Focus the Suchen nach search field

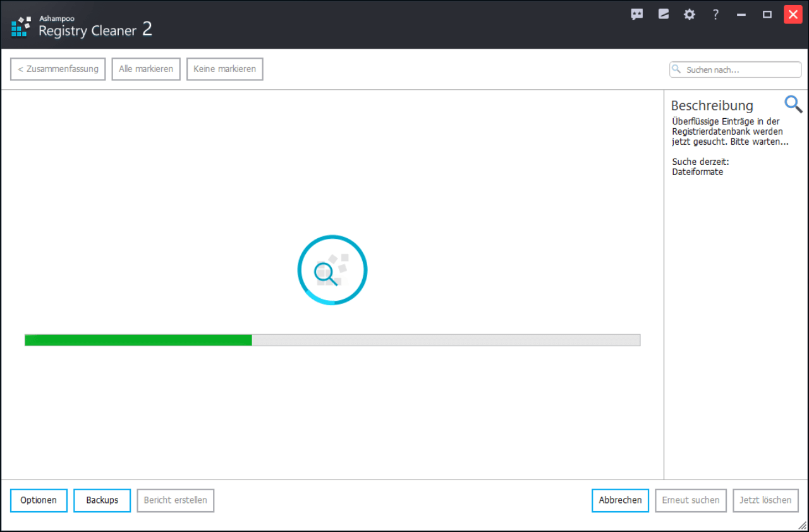point(736,70)
